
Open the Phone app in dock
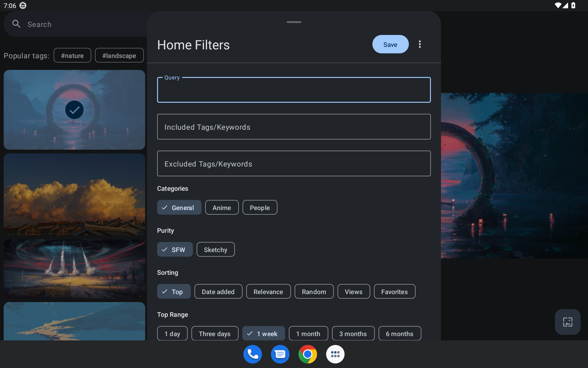tap(252, 354)
